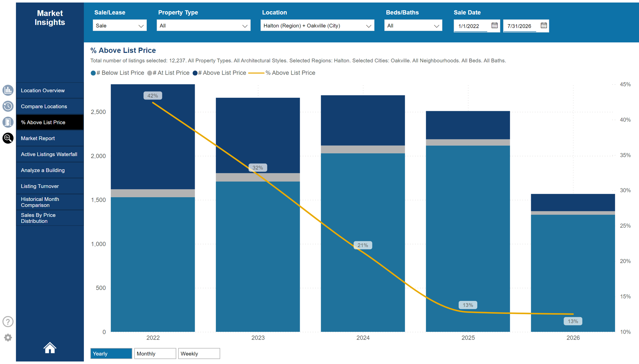Toggle '# At List Price' legend marker

150,73
